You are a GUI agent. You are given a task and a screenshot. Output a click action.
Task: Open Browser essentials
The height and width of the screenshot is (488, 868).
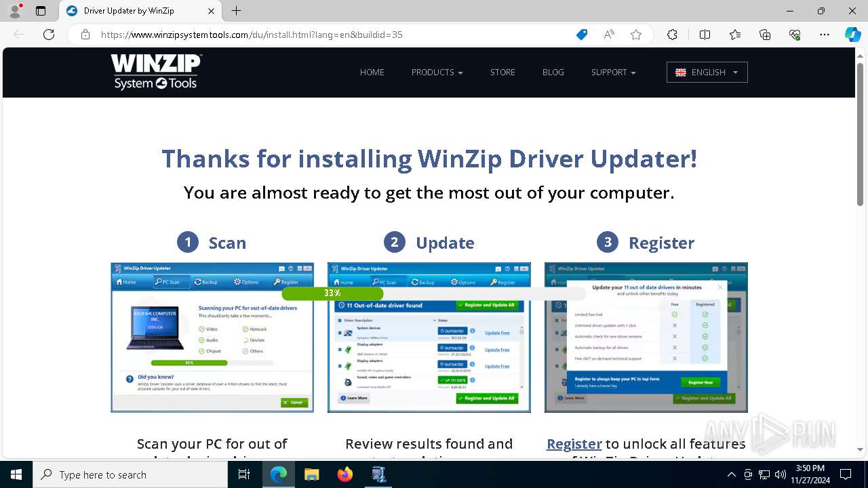click(795, 35)
